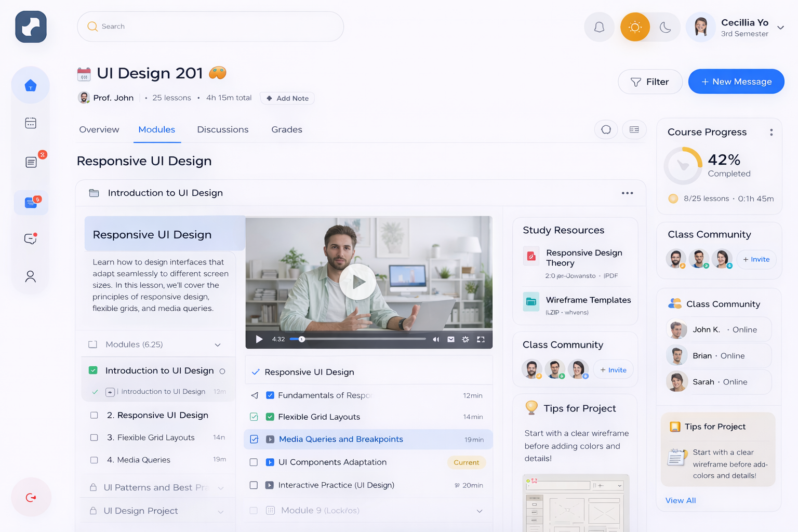The width and height of the screenshot is (798, 532).
Task: Switch to the Discussions tab
Action: 222,129
